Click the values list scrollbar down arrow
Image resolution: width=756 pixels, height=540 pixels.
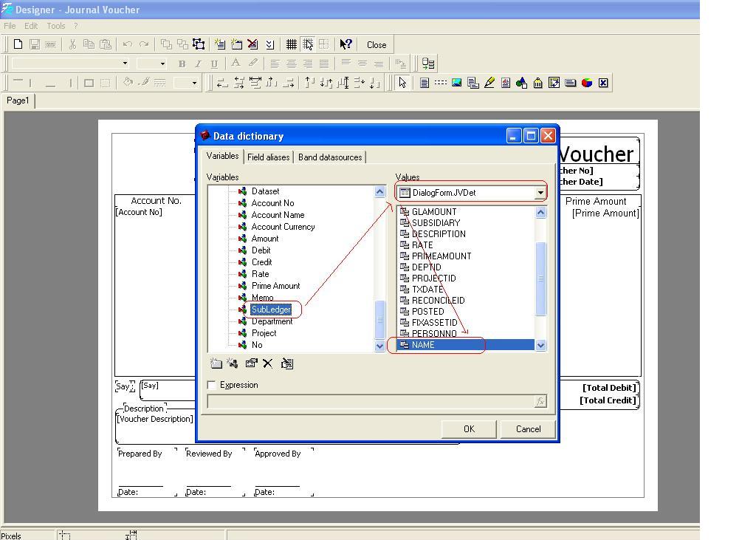click(x=540, y=345)
